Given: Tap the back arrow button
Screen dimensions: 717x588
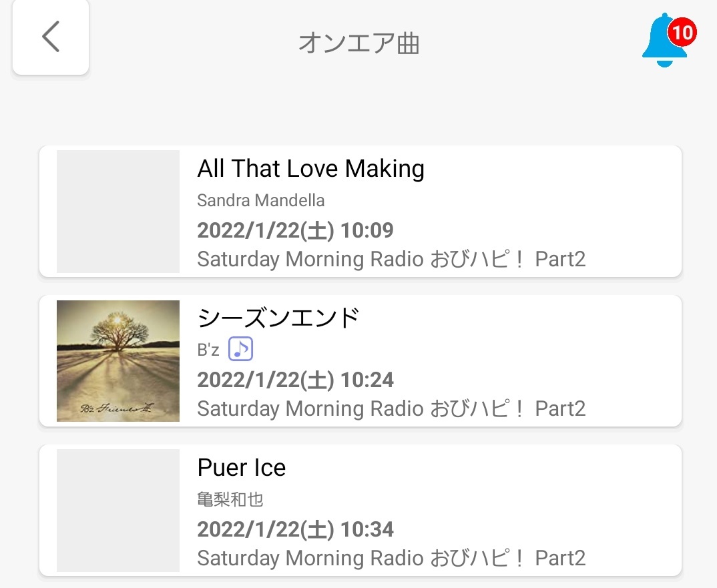Looking at the screenshot, I should click(50, 37).
